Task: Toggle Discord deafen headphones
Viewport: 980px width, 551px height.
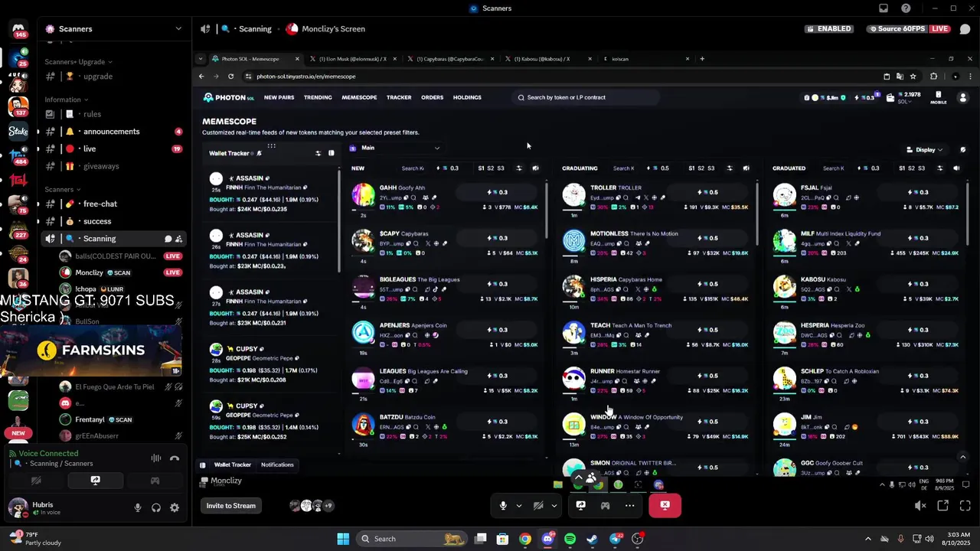Action: click(156, 507)
